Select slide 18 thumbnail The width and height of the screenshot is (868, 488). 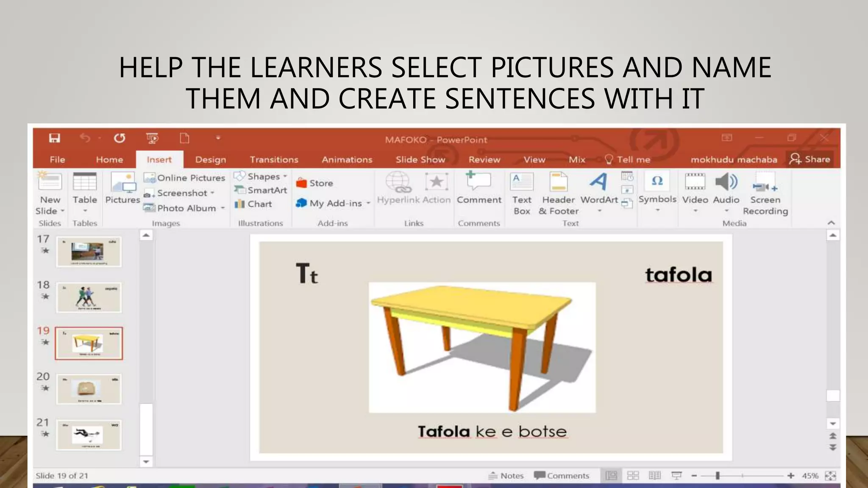coord(89,297)
